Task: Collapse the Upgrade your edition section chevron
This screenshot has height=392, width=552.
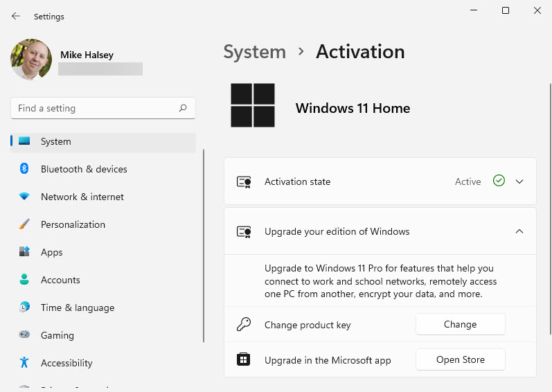Action: (519, 231)
